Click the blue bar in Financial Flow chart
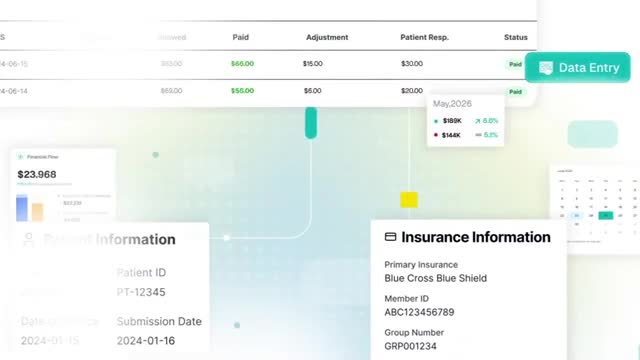The height and width of the screenshot is (360, 640). [22, 208]
